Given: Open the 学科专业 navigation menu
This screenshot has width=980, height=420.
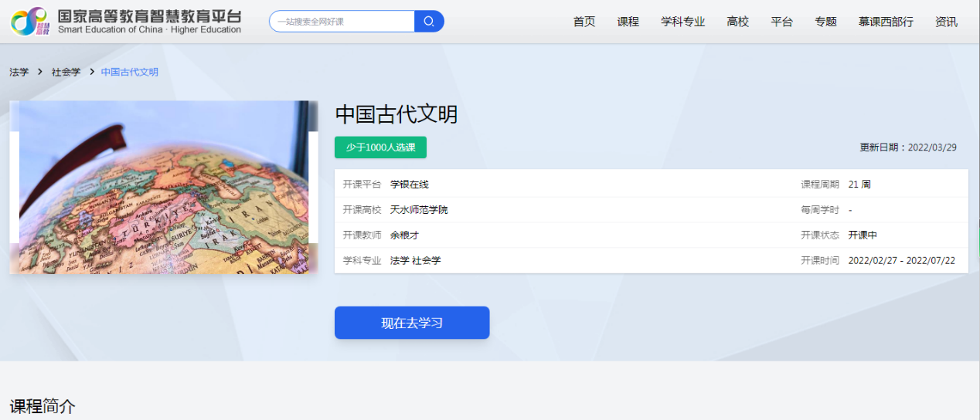Looking at the screenshot, I should (x=682, y=22).
